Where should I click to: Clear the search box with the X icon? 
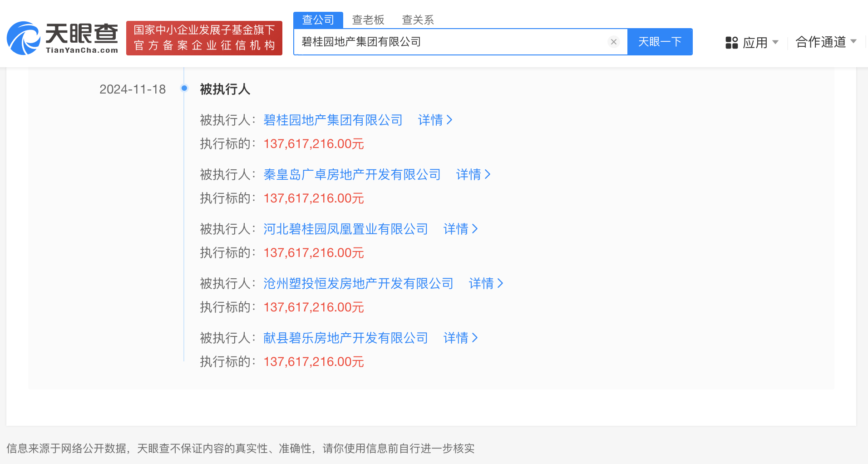(614, 42)
